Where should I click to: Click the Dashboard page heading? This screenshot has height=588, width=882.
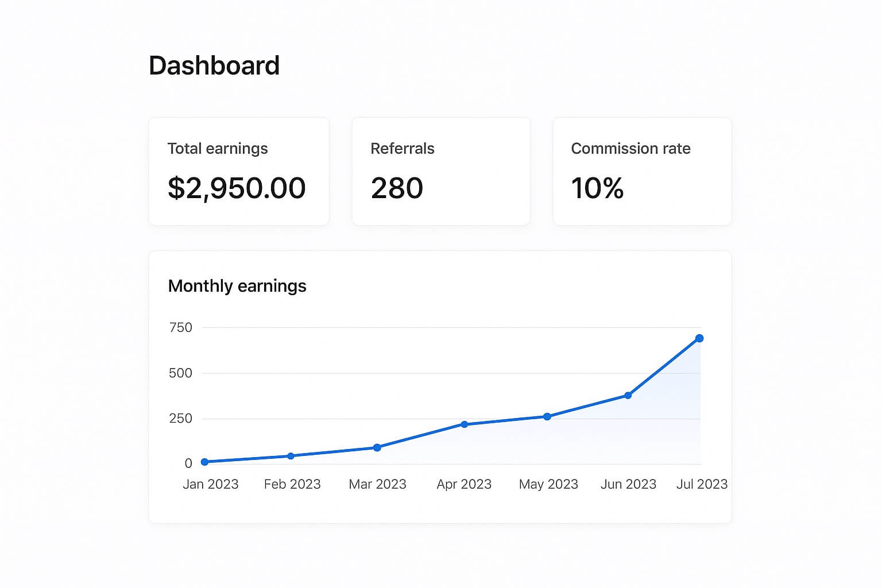point(214,65)
